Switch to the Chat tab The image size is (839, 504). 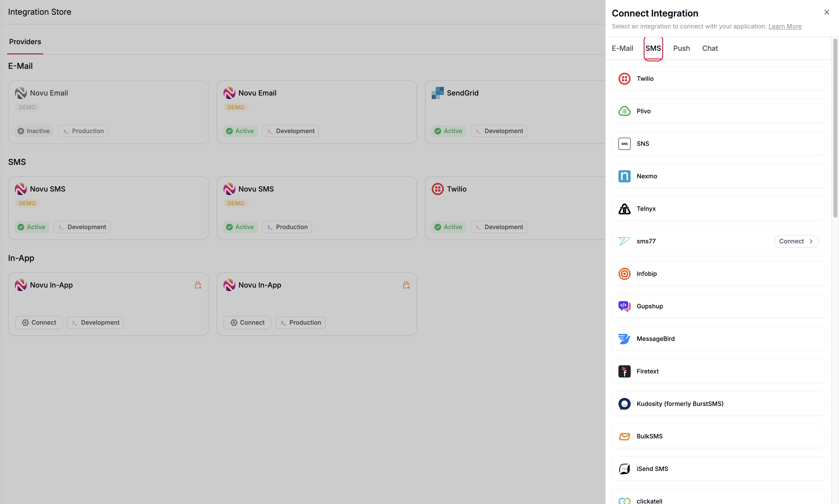point(710,48)
